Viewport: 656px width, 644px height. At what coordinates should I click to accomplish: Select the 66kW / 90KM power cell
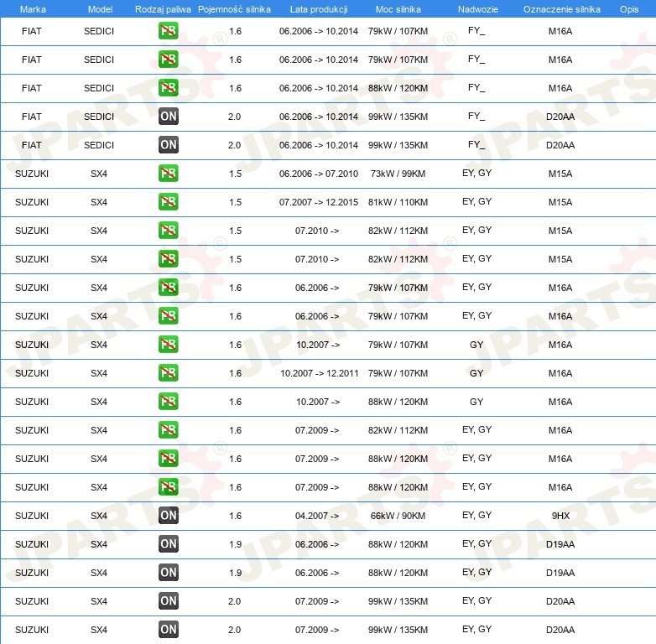point(398,516)
